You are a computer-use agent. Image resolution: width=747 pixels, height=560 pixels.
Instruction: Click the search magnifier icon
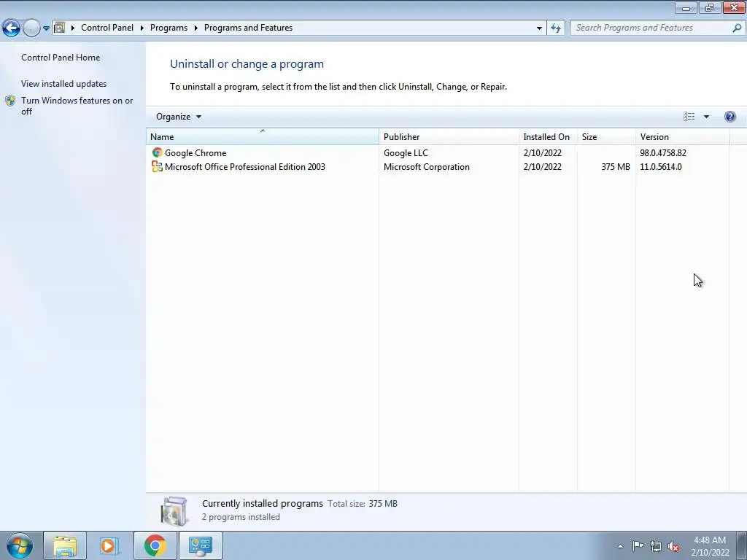point(737,28)
